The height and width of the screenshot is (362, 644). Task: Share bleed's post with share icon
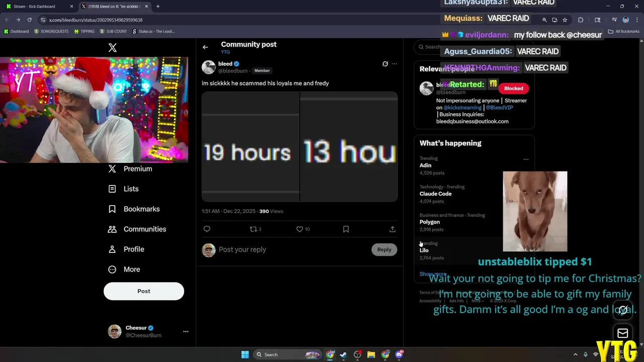pyautogui.click(x=392, y=229)
